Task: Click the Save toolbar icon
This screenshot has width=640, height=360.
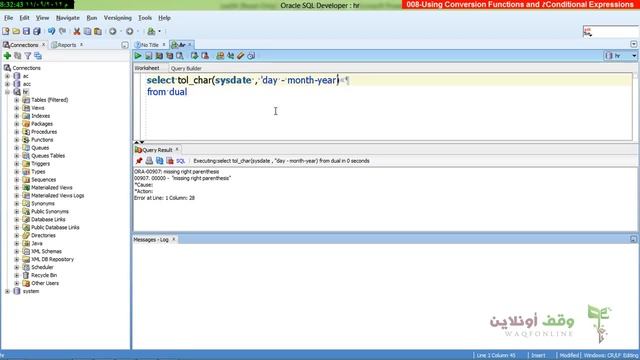Action: click(x=26, y=31)
